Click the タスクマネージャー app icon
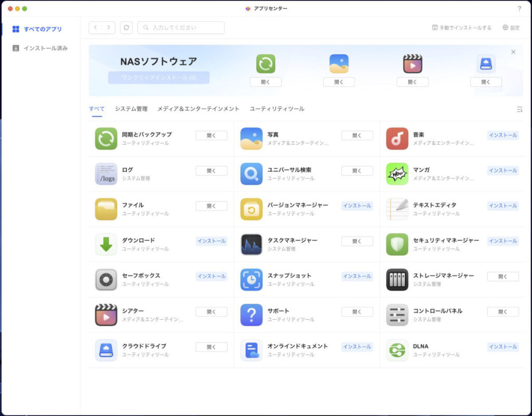This screenshot has height=416, width=532. tap(251, 241)
